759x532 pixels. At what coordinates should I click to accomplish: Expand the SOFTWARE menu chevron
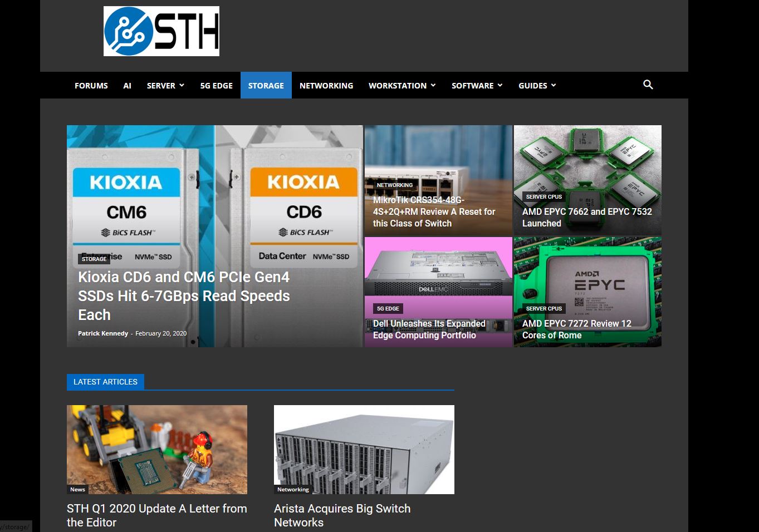coord(500,85)
